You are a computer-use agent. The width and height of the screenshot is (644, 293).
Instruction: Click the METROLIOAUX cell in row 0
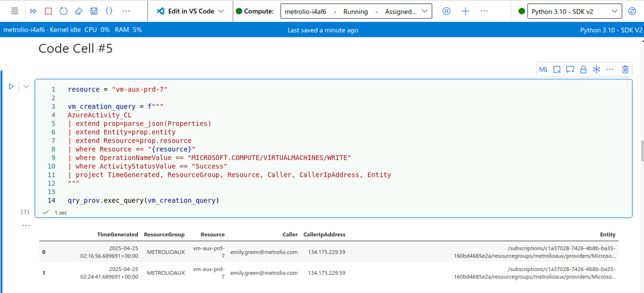[164, 252]
